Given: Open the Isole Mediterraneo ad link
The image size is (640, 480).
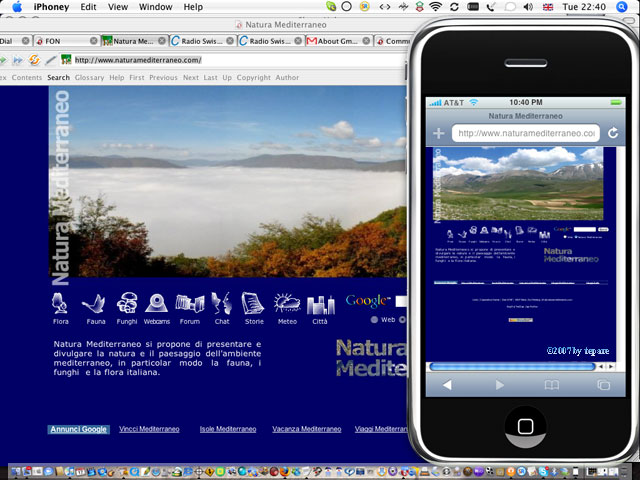Looking at the screenshot, I should [x=228, y=429].
